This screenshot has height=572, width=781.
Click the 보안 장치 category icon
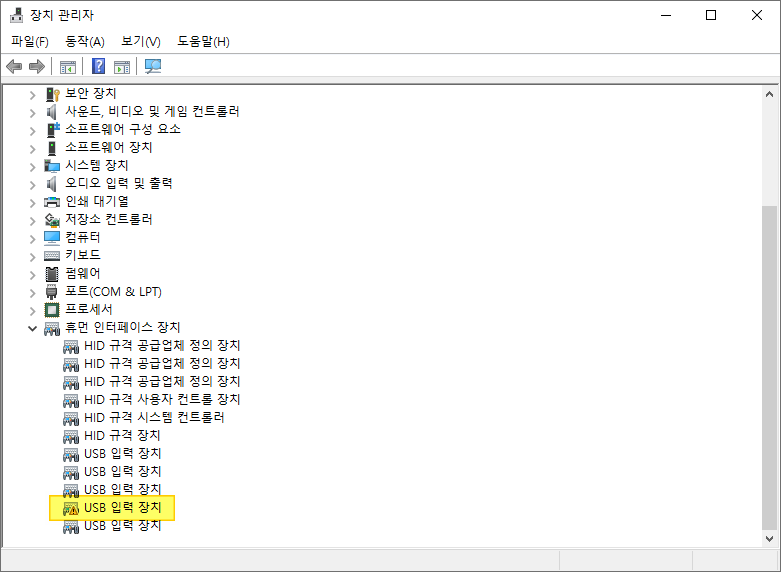pyautogui.click(x=52, y=94)
